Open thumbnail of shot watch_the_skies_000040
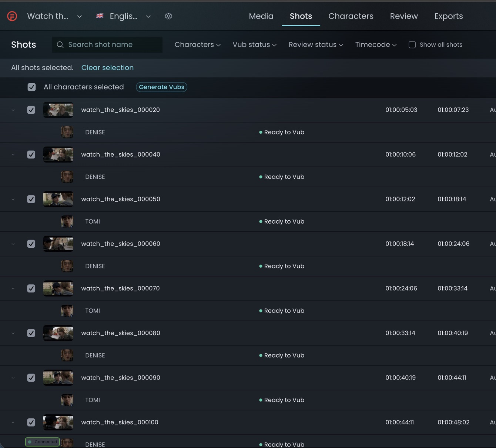Screen dimensions: 496x448 (x=58, y=154)
